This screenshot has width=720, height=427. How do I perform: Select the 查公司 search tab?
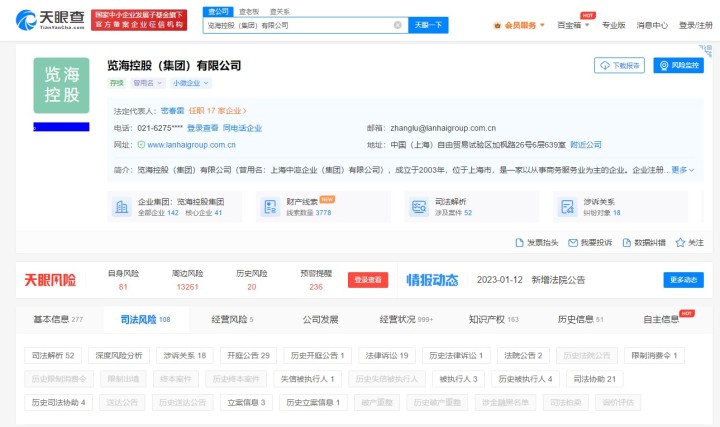(x=218, y=11)
